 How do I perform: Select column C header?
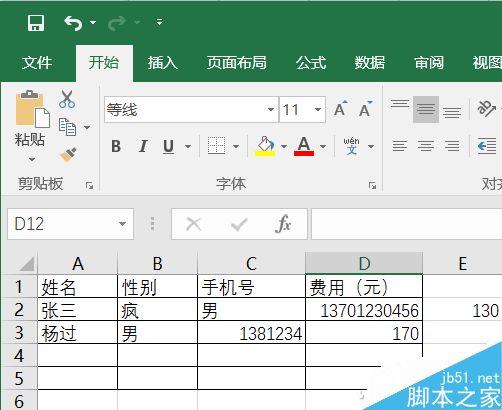(x=251, y=264)
